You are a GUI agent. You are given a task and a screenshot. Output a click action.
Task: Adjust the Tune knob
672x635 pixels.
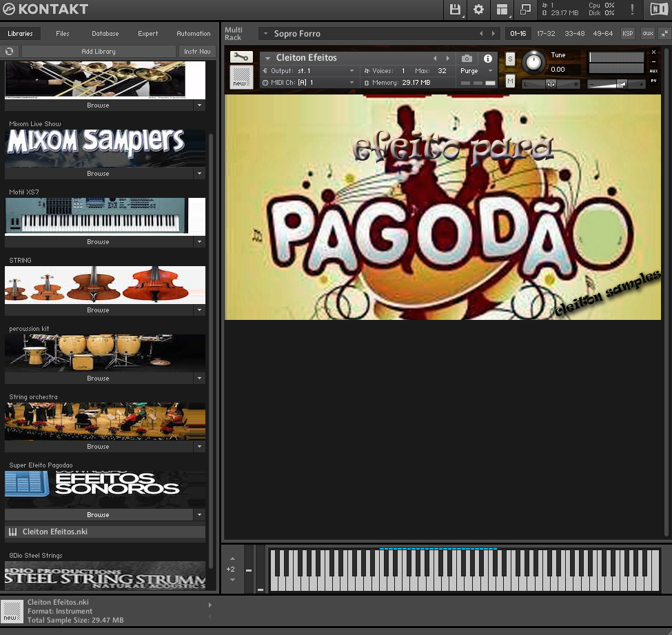point(533,62)
